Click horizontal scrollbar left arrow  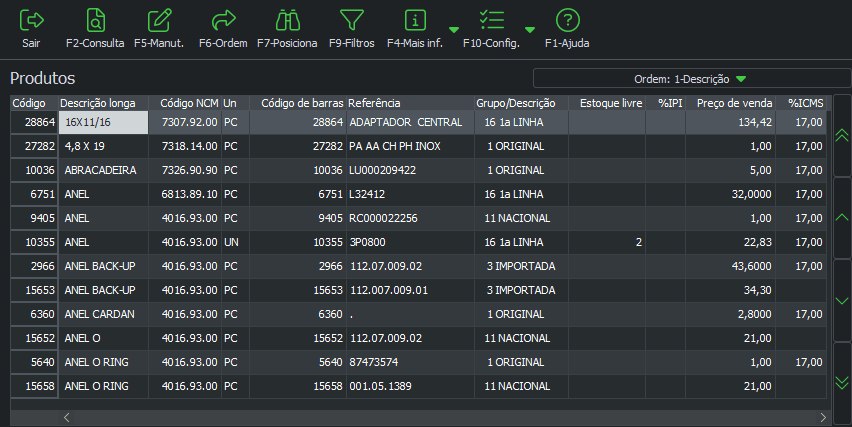pos(66,417)
